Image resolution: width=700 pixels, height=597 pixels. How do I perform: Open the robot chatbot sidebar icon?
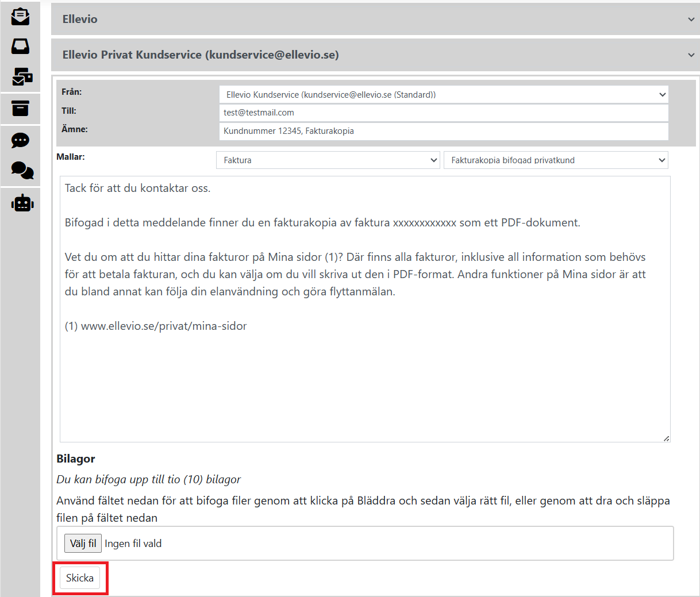pos(22,203)
